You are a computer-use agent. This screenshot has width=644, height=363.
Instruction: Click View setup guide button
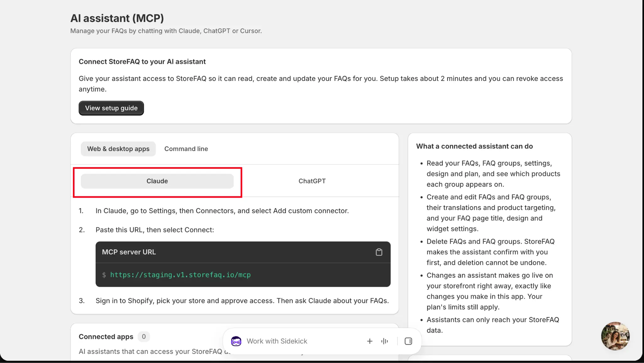(111, 108)
